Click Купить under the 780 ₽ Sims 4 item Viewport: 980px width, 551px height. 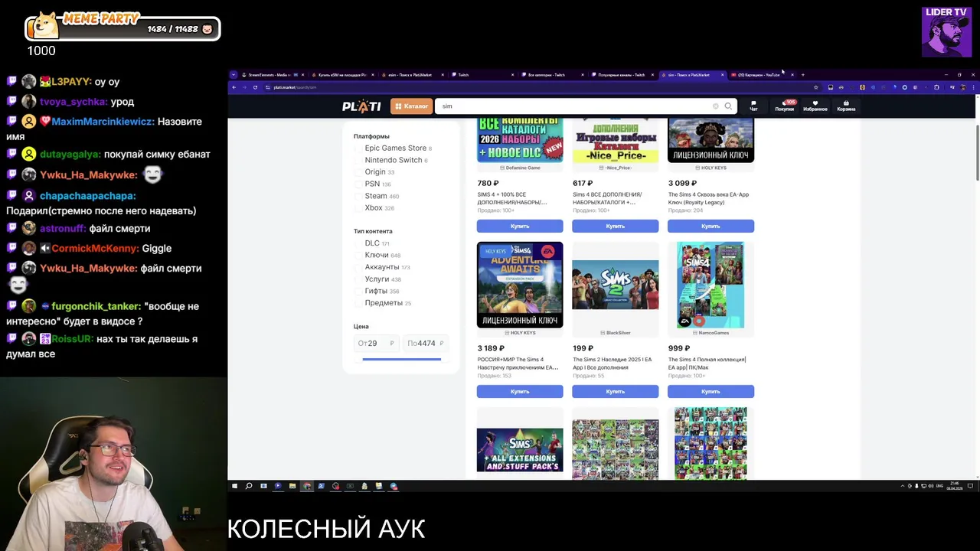[x=520, y=227]
